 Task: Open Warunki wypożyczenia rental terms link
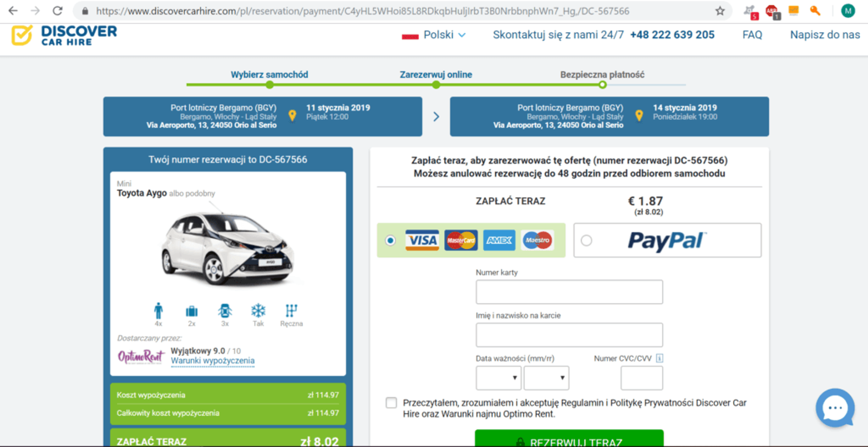click(213, 361)
